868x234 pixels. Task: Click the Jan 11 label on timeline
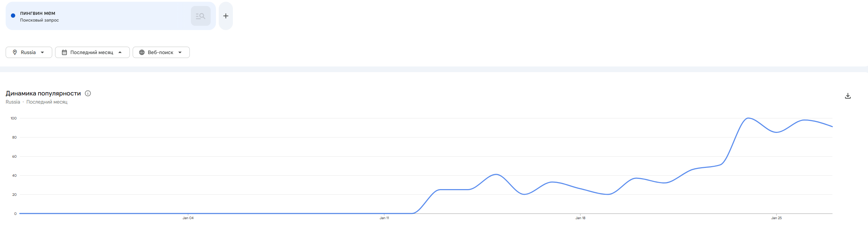pos(384,218)
